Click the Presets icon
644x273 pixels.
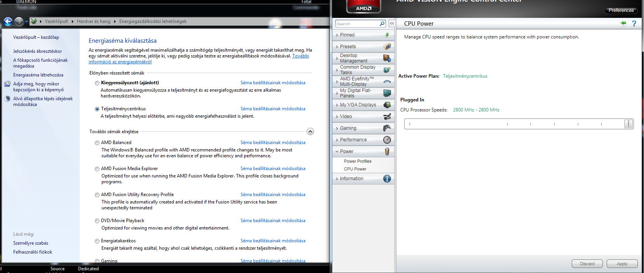387,47
